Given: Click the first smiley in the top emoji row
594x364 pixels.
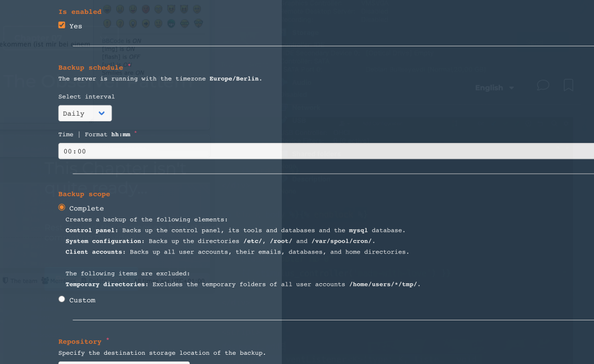Looking at the screenshot, I should pos(107,9).
